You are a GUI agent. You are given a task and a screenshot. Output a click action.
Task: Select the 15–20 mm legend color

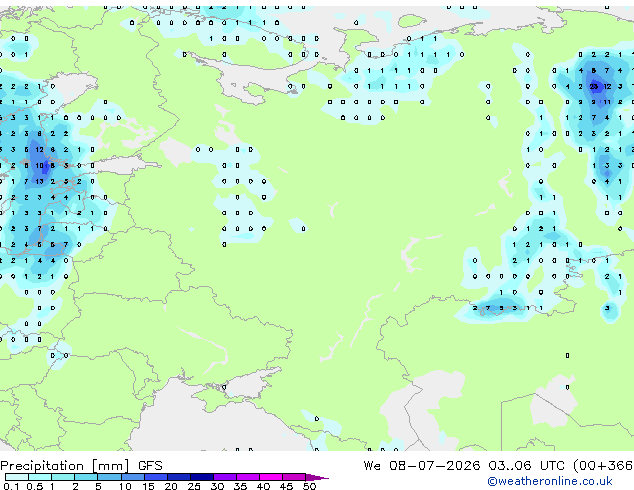[156, 477]
